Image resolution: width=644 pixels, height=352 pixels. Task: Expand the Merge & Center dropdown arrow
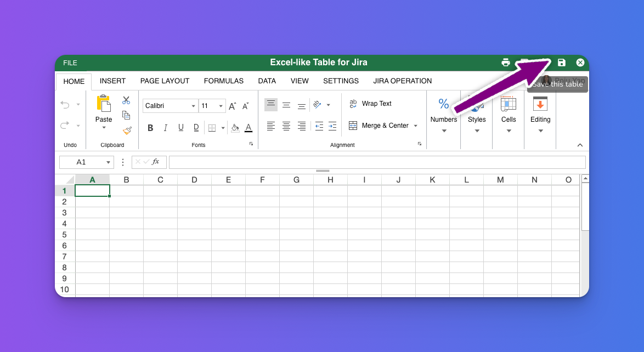pos(415,126)
